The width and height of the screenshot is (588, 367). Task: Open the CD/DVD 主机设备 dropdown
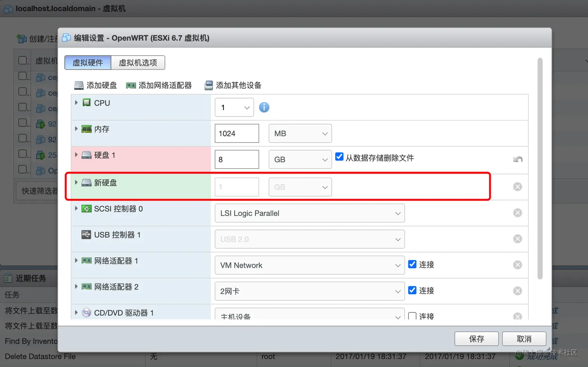pos(310,314)
